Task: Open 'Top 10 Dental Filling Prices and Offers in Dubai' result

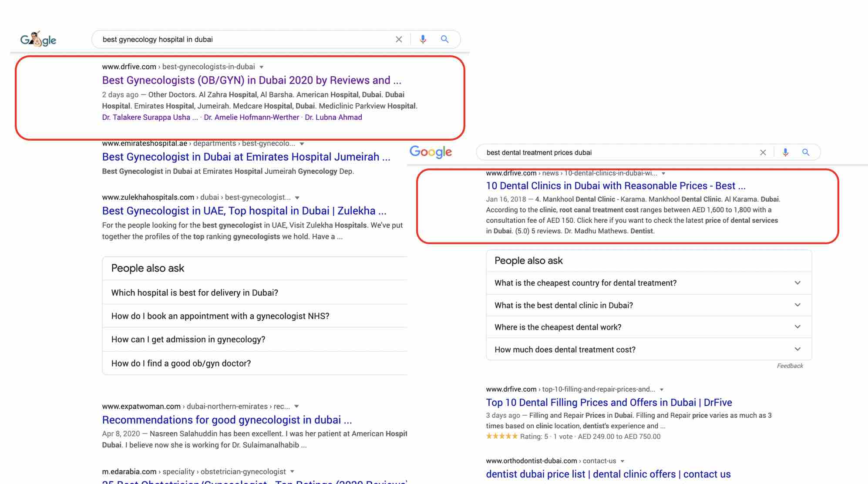Action: tap(609, 402)
